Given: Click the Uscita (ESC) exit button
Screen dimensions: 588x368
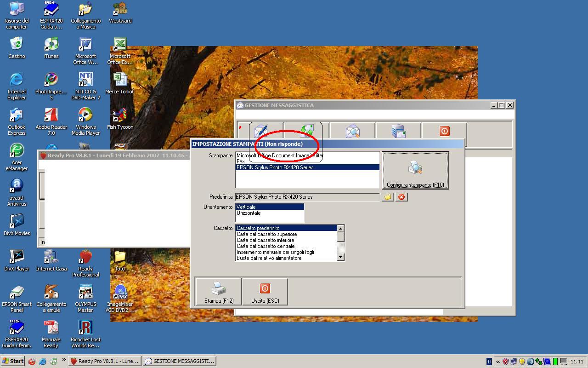Looking at the screenshot, I should 265,291.
